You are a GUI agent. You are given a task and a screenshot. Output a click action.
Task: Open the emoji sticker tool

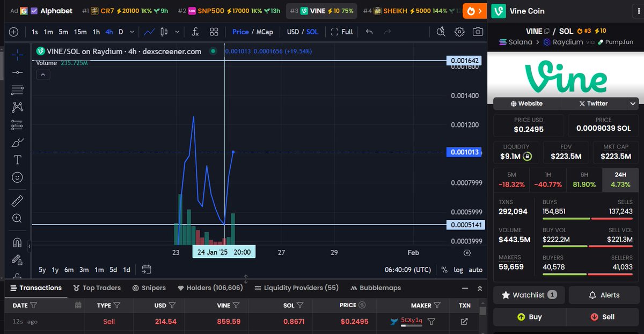pyautogui.click(x=17, y=177)
